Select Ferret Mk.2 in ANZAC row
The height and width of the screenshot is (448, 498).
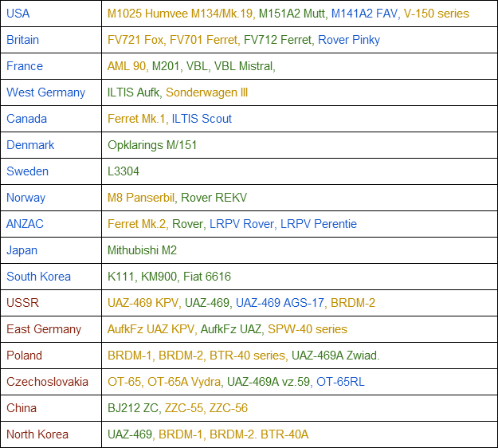pos(137,224)
